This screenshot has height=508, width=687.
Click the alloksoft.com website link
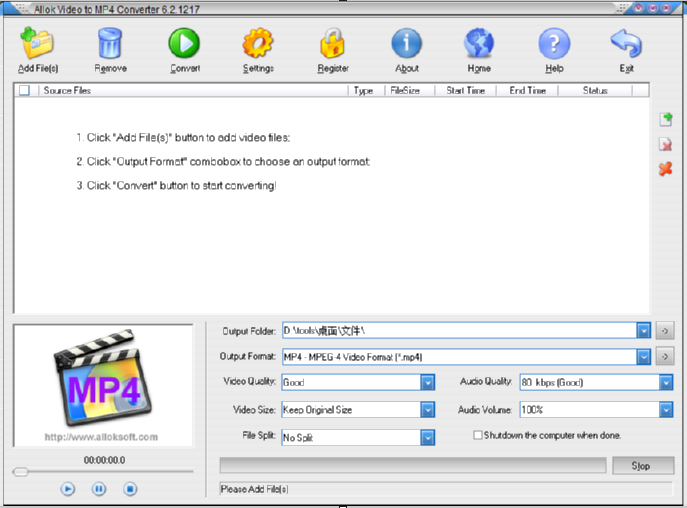[x=101, y=437]
